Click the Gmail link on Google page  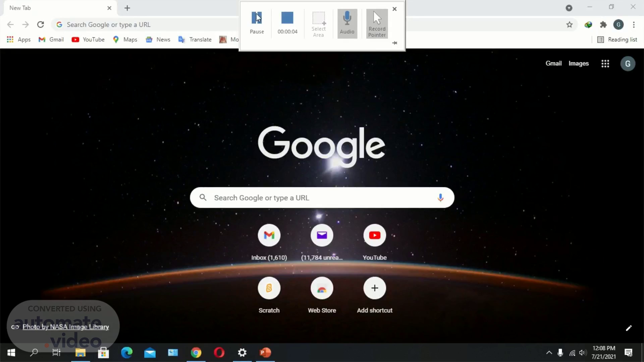click(x=553, y=63)
